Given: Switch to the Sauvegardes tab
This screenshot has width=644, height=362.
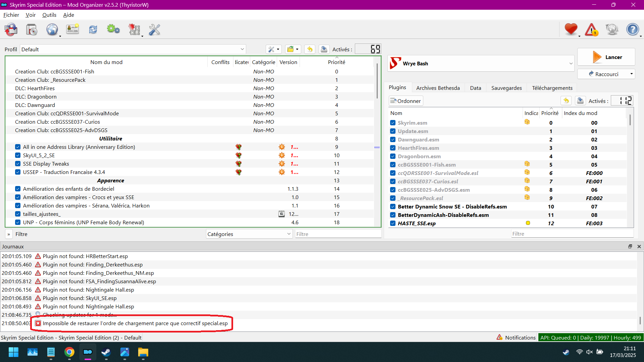Looking at the screenshot, I should 506,88.
